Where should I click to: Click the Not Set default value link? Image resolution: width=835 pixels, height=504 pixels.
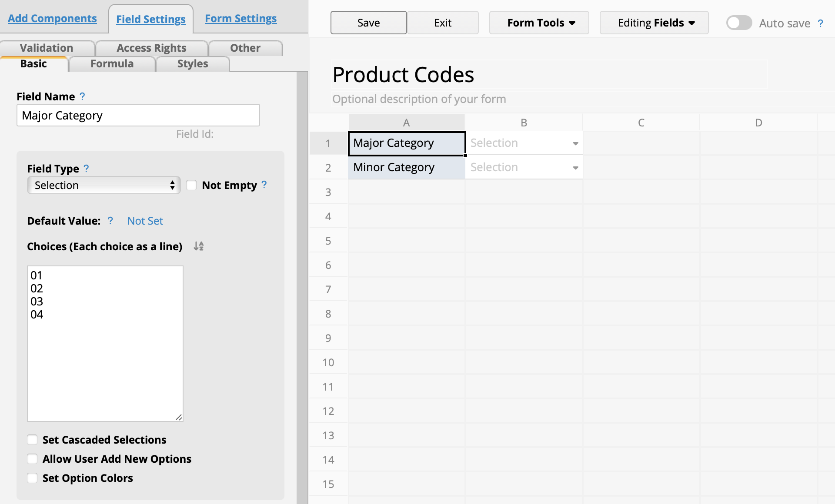point(145,221)
